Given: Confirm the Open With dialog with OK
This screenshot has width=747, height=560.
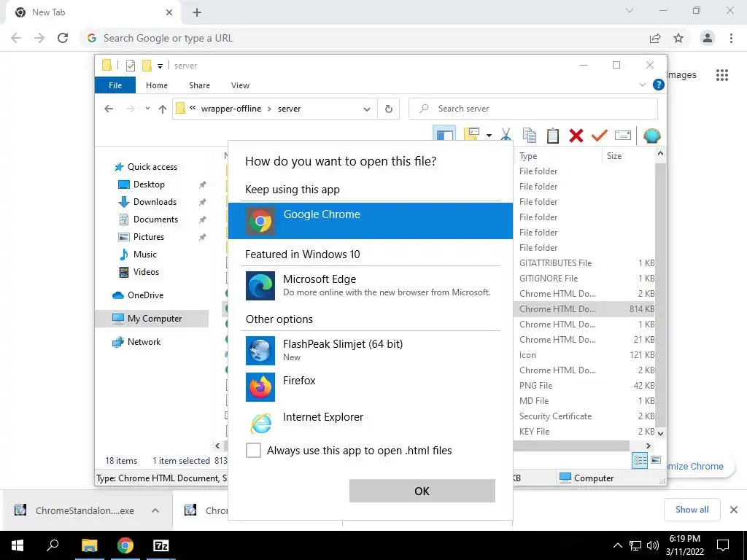Looking at the screenshot, I should [x=422, y=491].
